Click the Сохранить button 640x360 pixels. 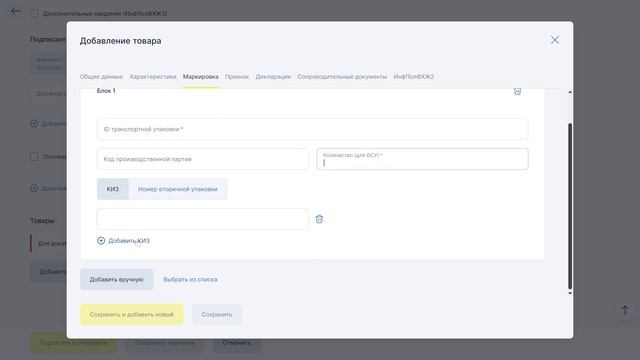[217, 314]
